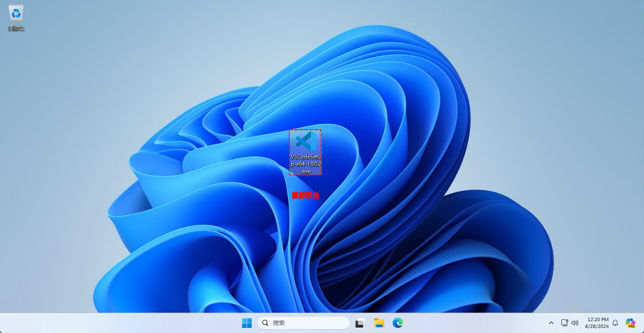The image size is (644, 333).
Task: Open notifications via the bell icon
Action: click(615, 323)
